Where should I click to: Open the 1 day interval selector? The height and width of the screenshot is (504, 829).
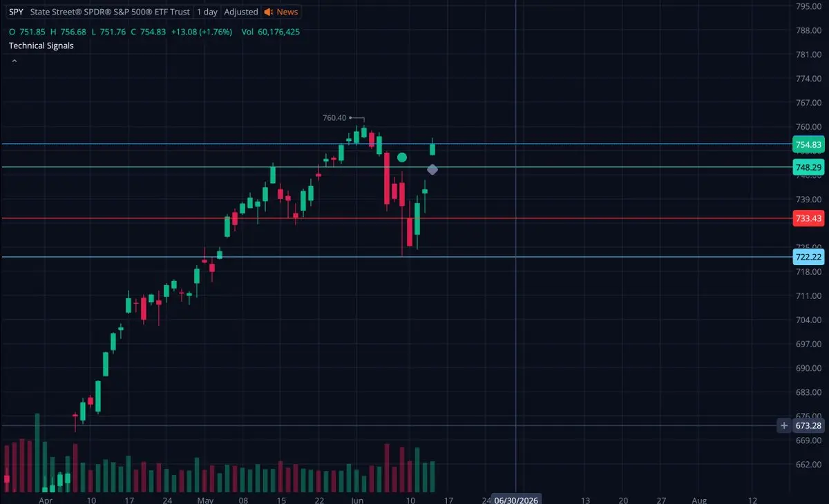coord(207,12)
